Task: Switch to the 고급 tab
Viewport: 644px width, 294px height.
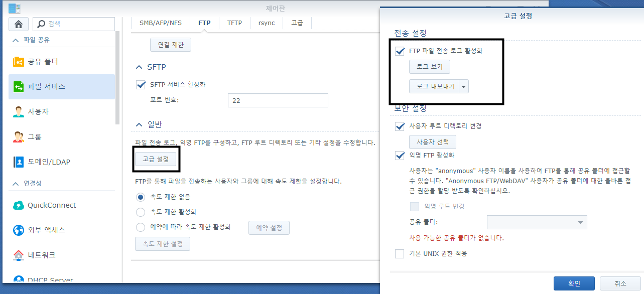Action: click(x=297, y=23)
